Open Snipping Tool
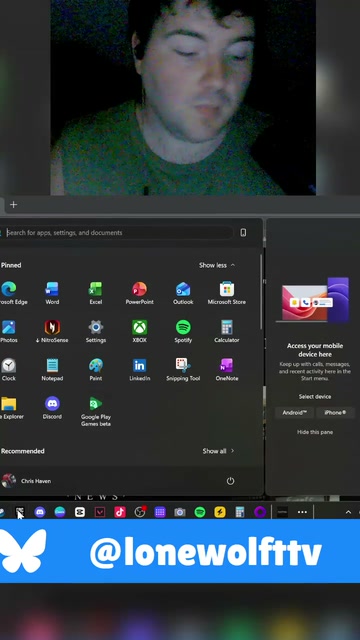The image size is (360, 640). click(x=183, y=370)
